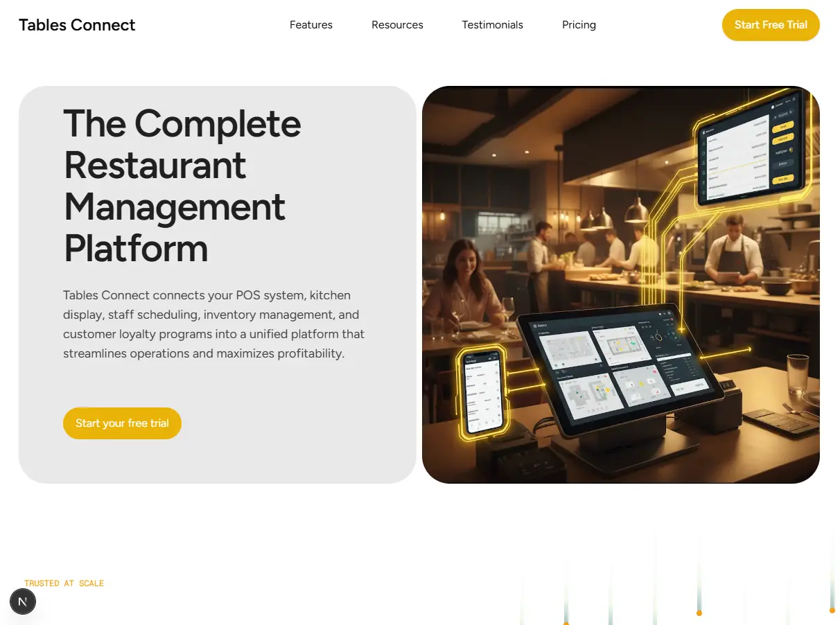Click the wall-mounted kitchen display in the hero image
The image size is (840, 625).
click(752, 152)
